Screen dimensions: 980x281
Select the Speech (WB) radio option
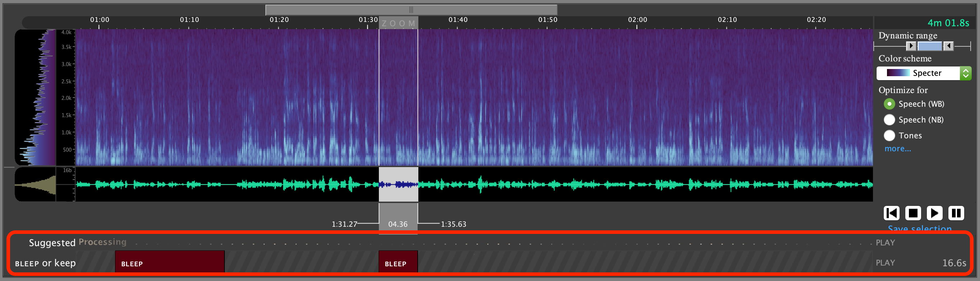coord(889,104)
